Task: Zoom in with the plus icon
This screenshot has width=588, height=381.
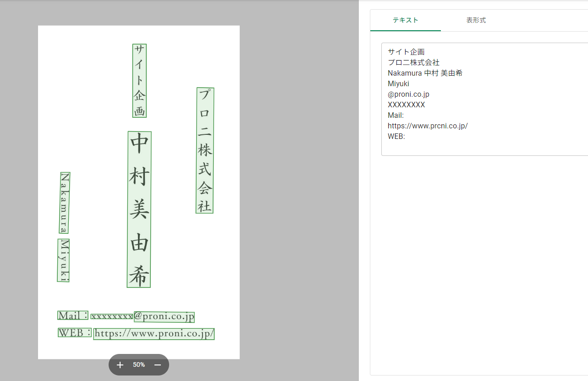Action: [120, 365]
